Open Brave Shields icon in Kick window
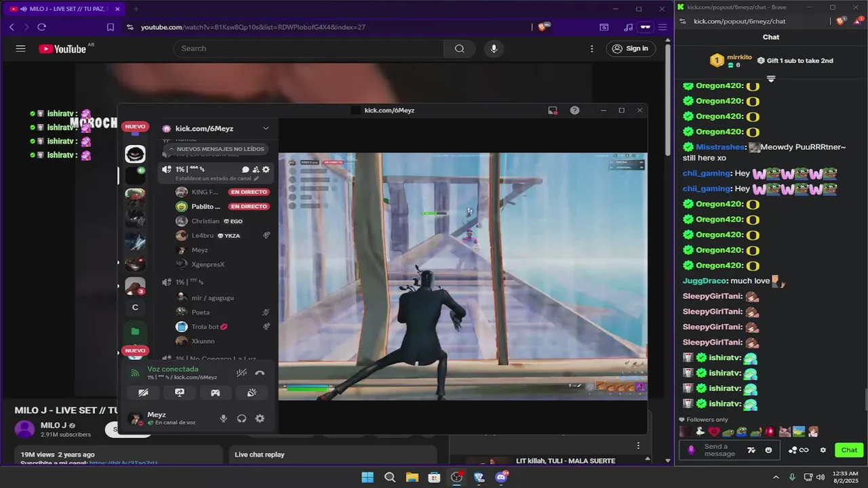The height and width of the screenshot is (488, 868). point(841,21)
